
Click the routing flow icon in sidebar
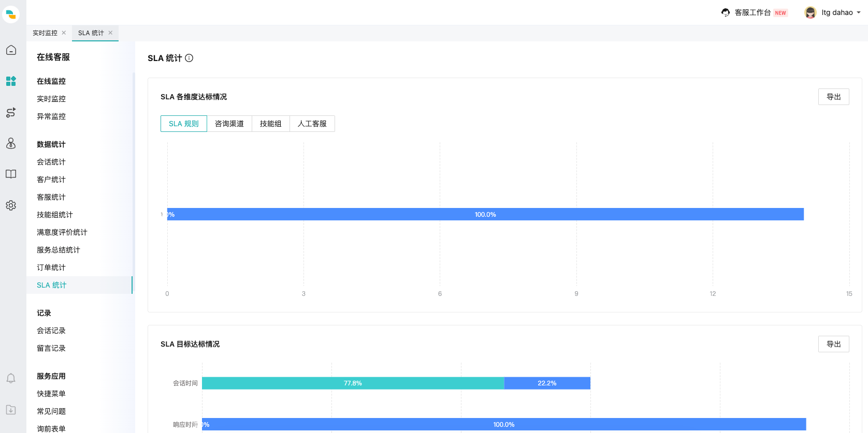(x=11, y=112)
